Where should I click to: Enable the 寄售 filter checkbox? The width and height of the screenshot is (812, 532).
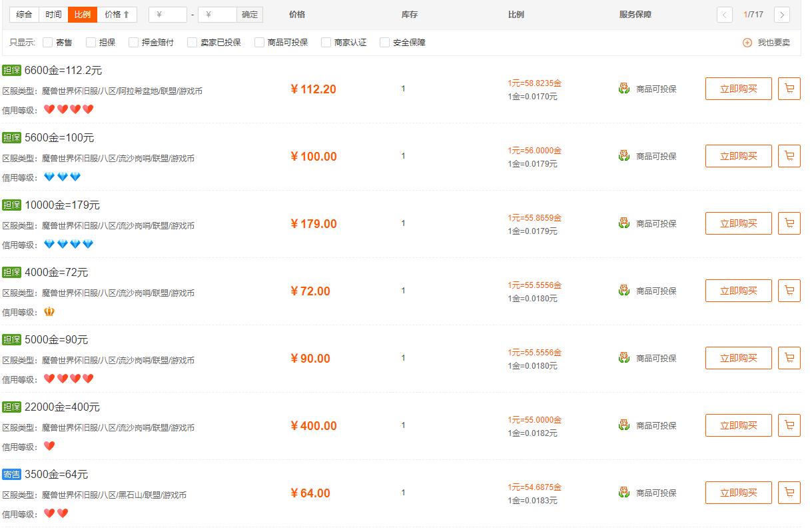pyautogui.click(x=48, y=43)
